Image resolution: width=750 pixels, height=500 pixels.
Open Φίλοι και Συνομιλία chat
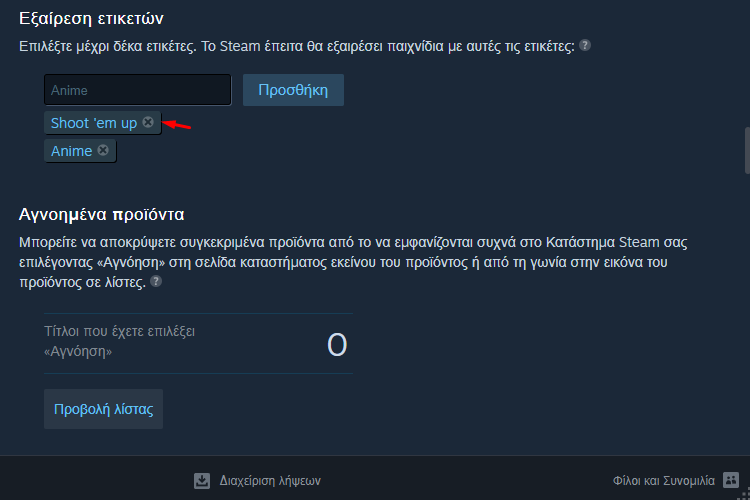click(663, 480)
